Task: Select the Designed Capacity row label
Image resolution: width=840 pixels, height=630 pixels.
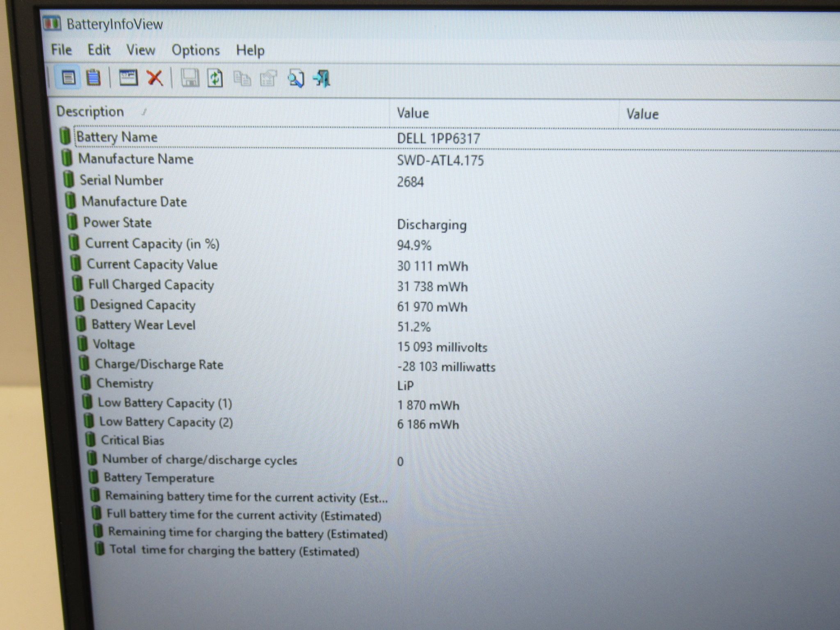Action: tap(143, 305)
